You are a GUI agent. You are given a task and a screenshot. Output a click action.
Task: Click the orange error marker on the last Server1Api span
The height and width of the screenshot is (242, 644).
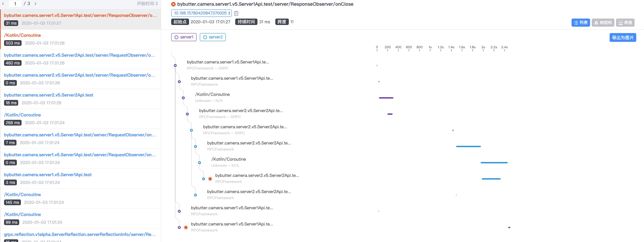click(x=186, y=227)
